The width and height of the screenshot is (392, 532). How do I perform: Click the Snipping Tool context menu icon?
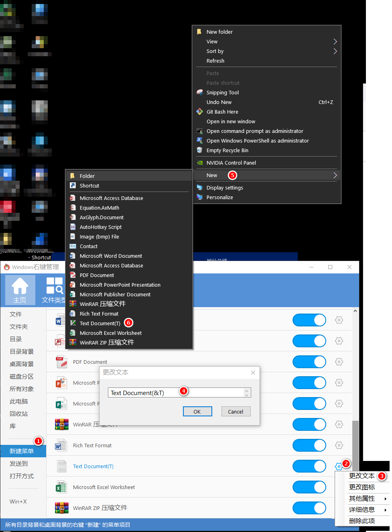coord(199,92)
